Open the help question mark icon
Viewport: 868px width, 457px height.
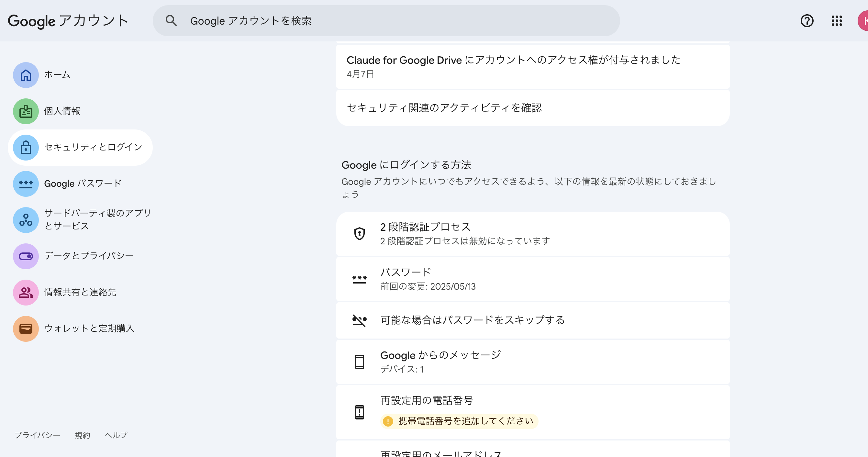point(807,21)
